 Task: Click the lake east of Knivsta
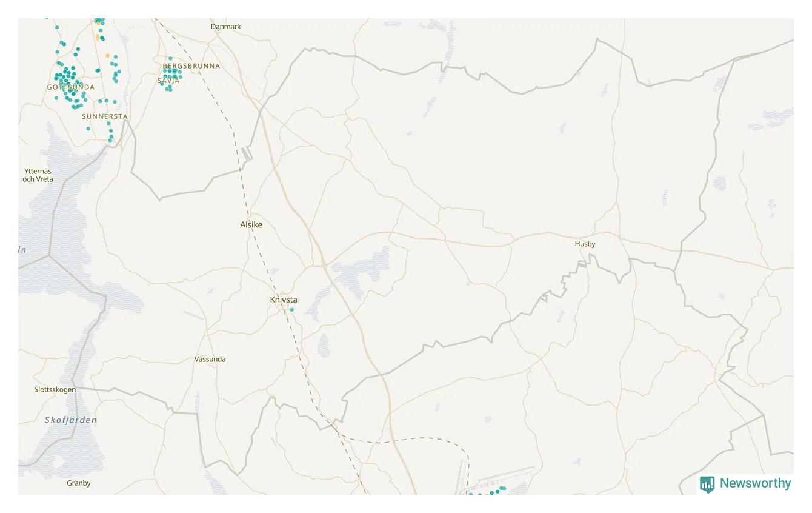tap(362, 272)
